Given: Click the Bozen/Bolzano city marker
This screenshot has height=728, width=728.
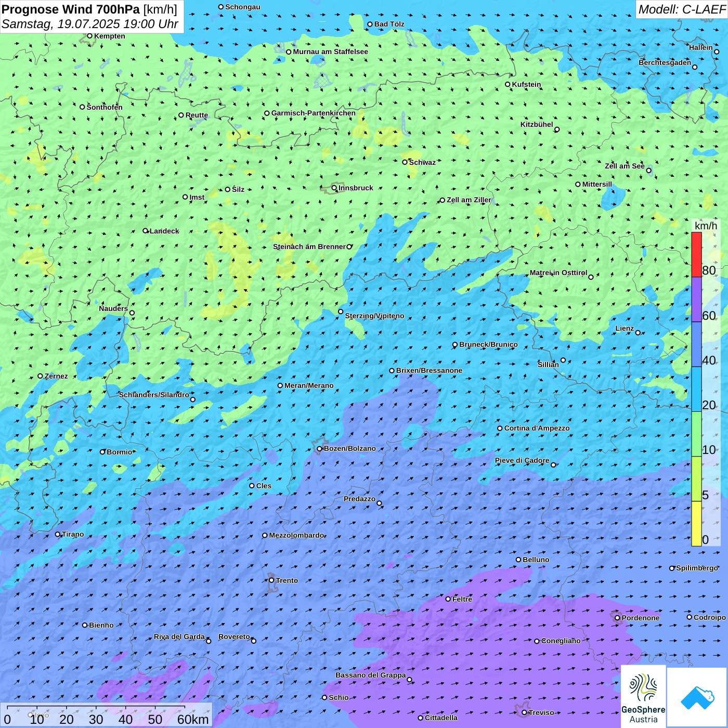Looking at the screenshot, I should coord(319,449).
